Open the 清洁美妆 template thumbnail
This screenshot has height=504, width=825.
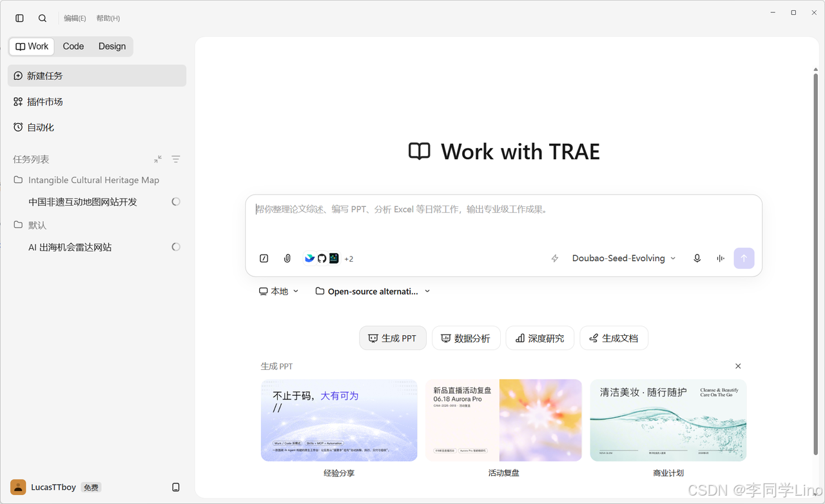coord(668,420)
